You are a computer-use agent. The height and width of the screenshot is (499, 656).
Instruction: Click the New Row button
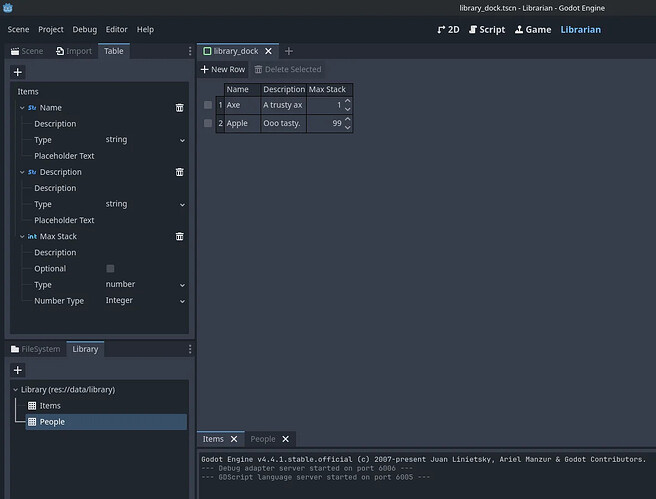(223, 70)
